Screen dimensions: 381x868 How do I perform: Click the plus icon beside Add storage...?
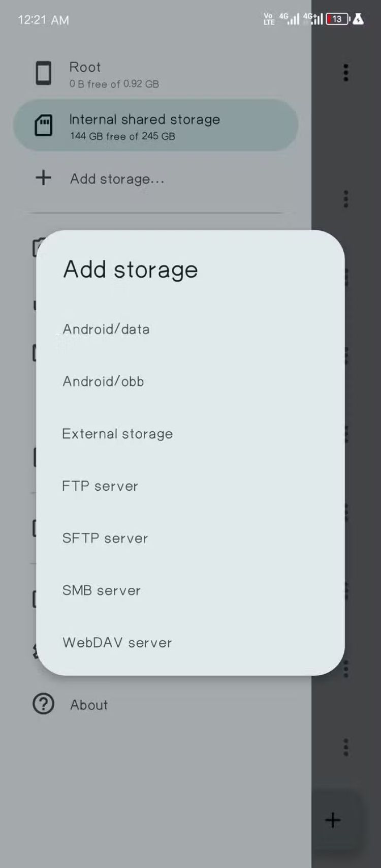[43, 178]
